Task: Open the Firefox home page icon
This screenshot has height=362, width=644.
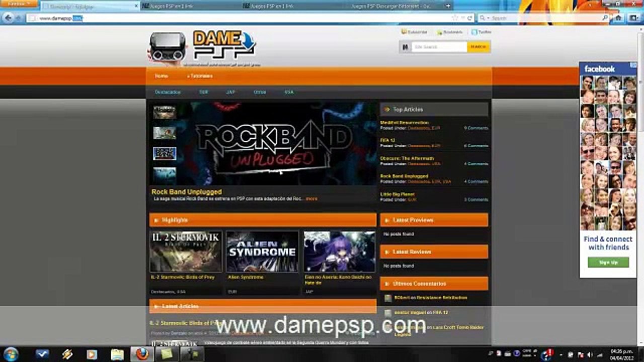Action: [x=618, y=18]
